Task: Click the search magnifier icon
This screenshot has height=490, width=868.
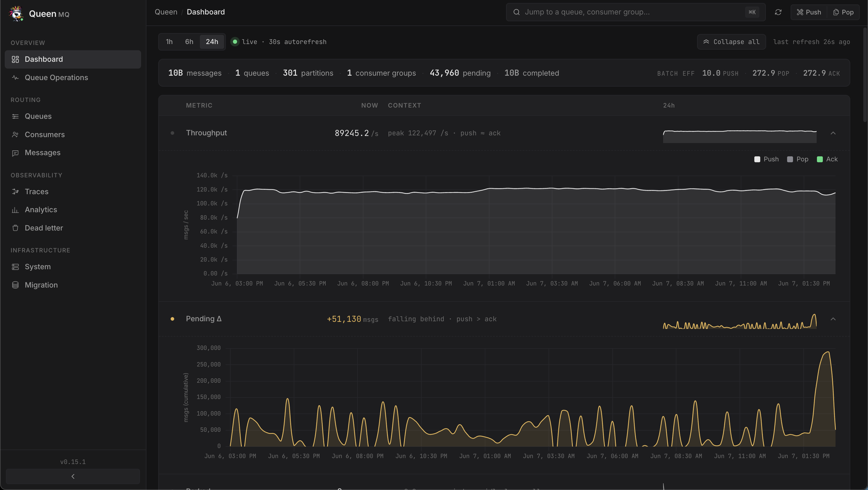Action: 516,12
